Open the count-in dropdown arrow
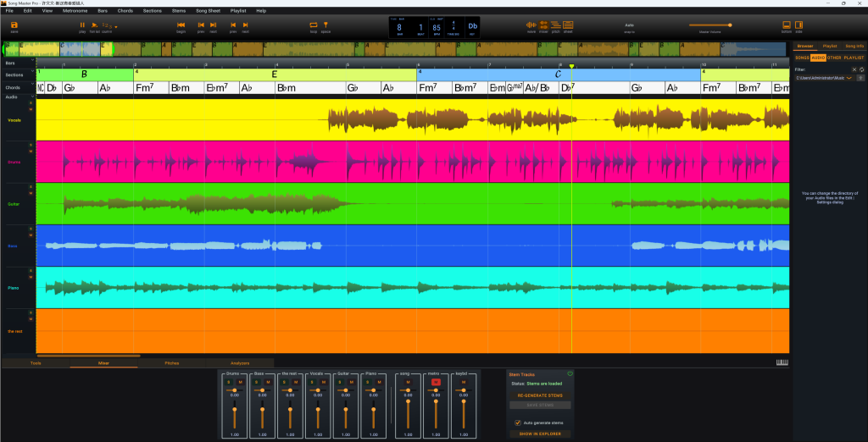868x442 pixels. (x=115, y=26)
